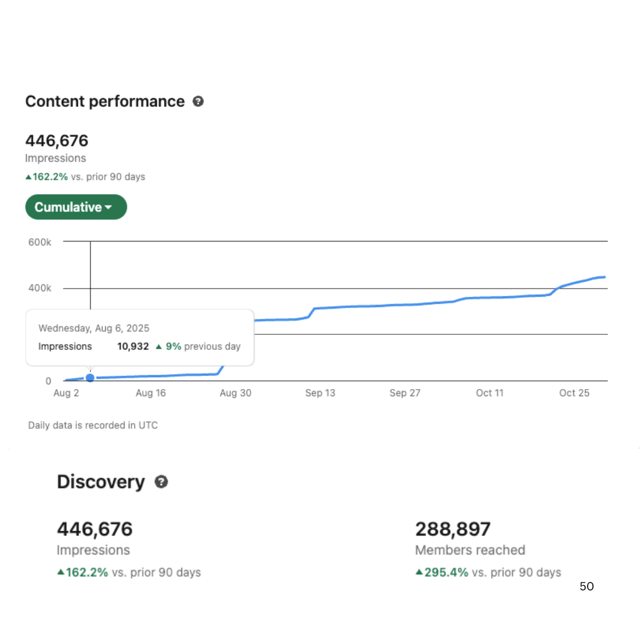Select the Oct 11 axis label
The height and width of the screenshot is (644, 644).
click(489, 393)
